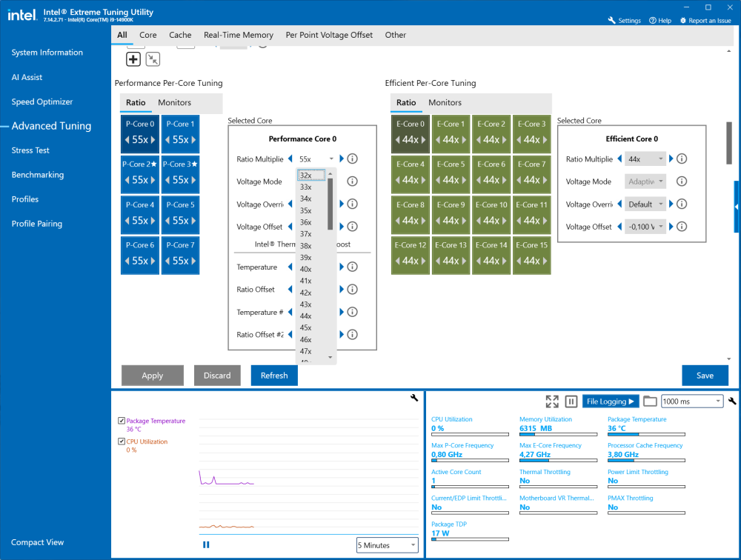Start File Logging toggle button
The image size is (741, 560).
coord(610,401)
